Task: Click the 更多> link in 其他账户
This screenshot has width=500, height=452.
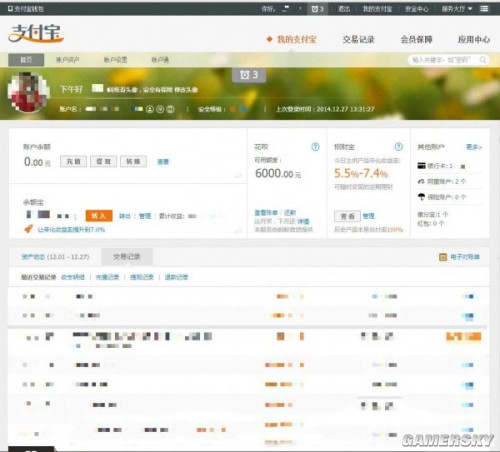Action: 474,147
